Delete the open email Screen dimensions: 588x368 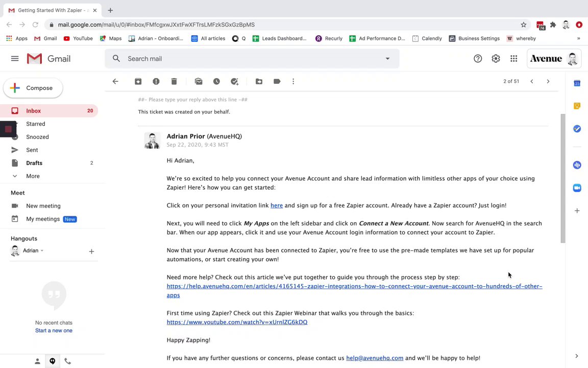point(174,81)
